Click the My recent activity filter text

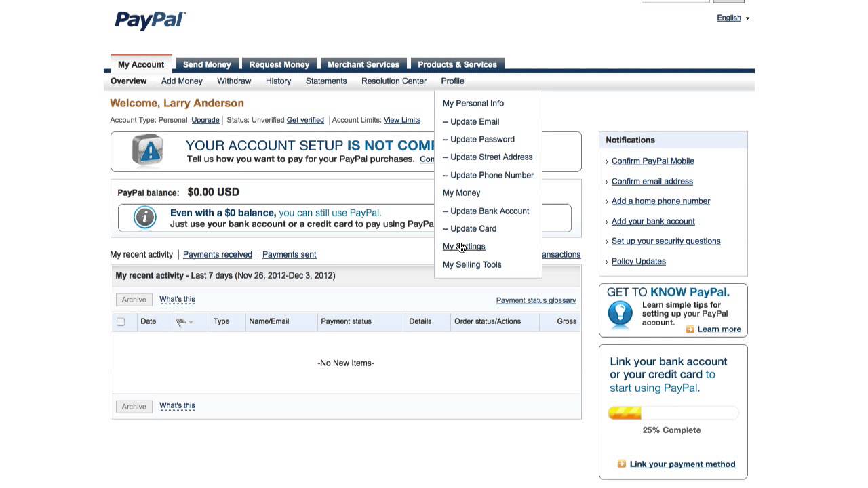coord(142,254)
